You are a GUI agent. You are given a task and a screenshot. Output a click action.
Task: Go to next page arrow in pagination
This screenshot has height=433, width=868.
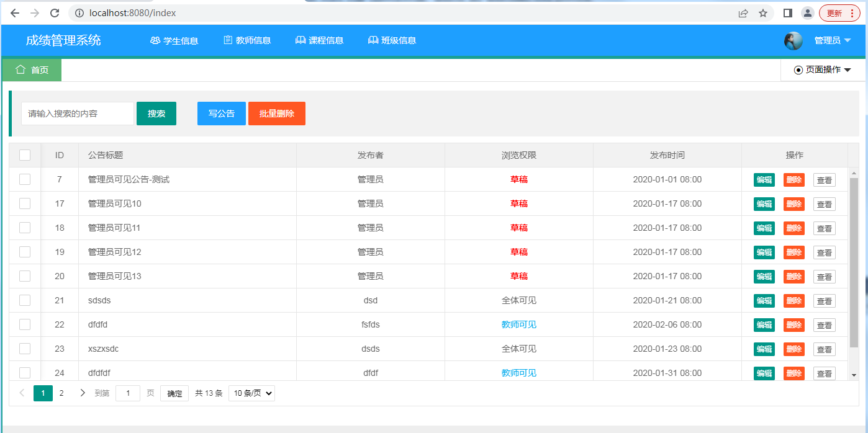(83, 393)
